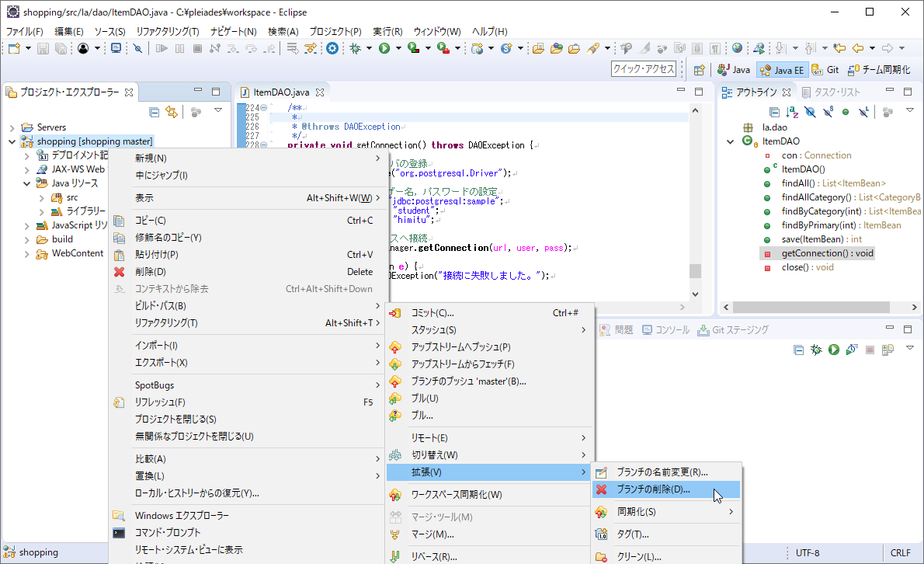Open the Outline view menu dropdown
The height and width of the screenshot is (564, 924).
click(x=908, y=111)
